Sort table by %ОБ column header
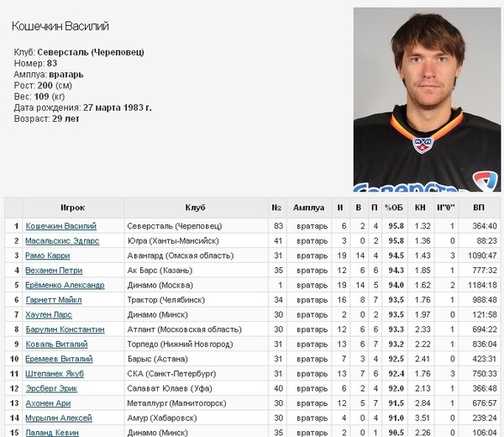Viewport: 504px width, 437px height. [394, 208]
